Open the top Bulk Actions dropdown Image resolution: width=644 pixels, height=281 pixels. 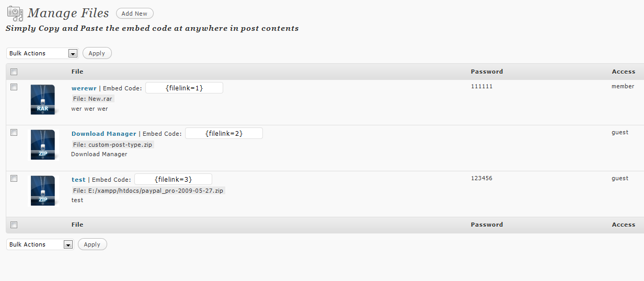(42, 53)
